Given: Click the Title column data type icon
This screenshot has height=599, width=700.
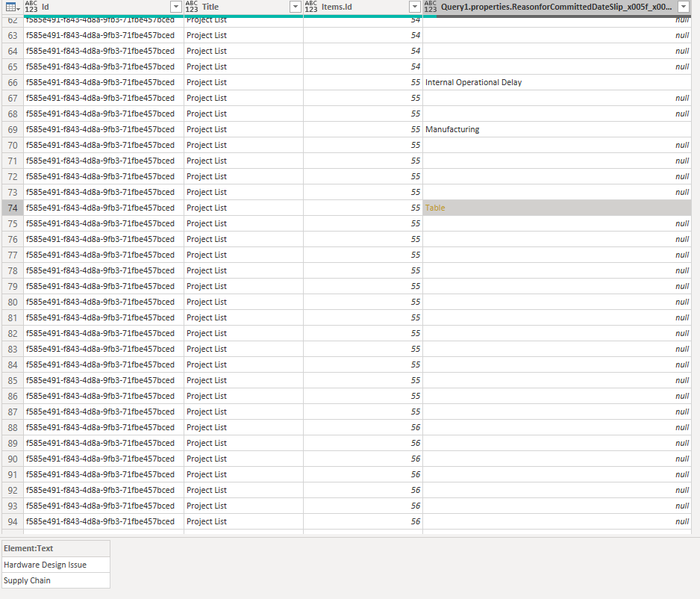Looking at the screenshot, I should click(192, 7).
